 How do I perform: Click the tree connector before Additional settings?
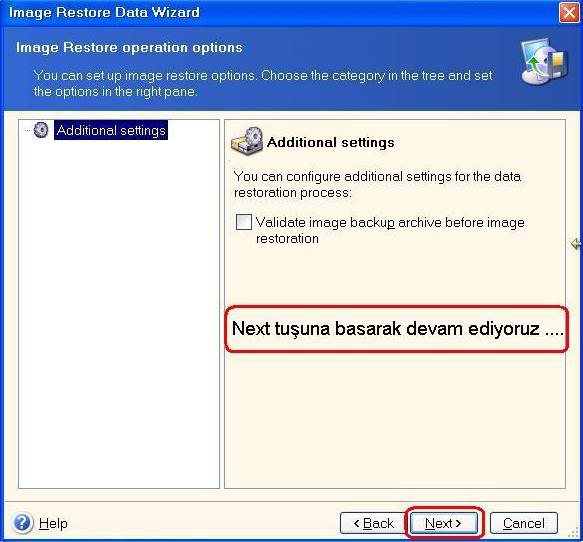point(28,130)
